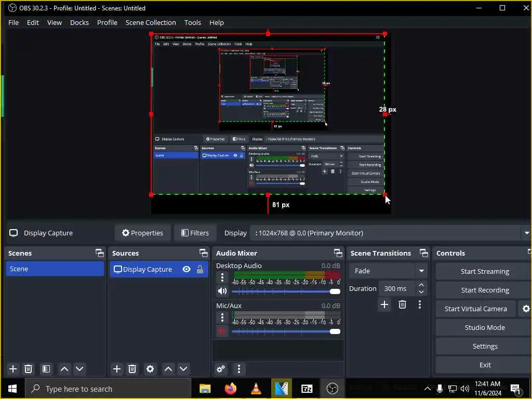This screenshot has height=399, width=532.
Task: Show hidden system tray icons chevron
Action: point(428,389)
